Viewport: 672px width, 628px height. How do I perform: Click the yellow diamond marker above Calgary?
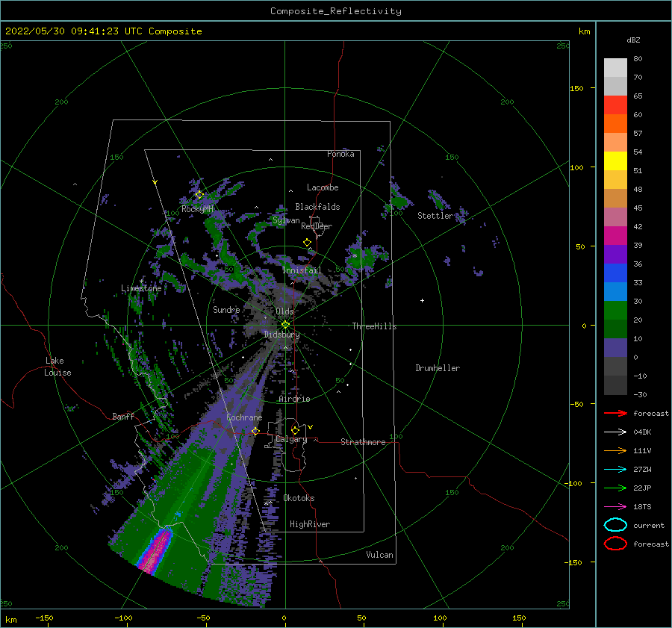(x=295, y=430)
